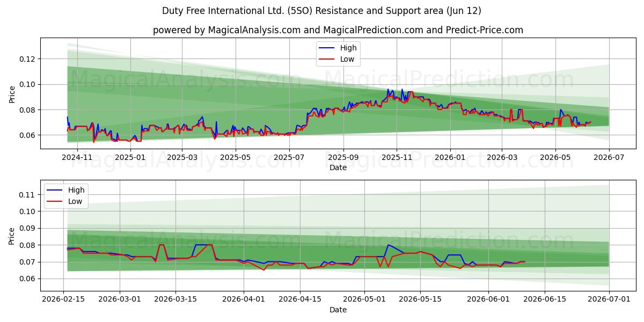Click the bottom chart x-axis label '2026-03-15'
Screen dimensions: 644x322
click(x=175, y=299)
